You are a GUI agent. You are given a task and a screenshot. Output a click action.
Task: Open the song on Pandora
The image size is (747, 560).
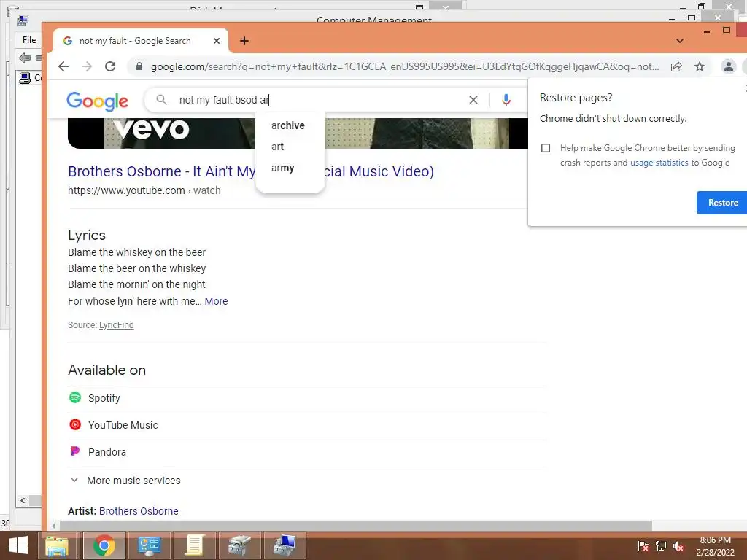(98, 452)
